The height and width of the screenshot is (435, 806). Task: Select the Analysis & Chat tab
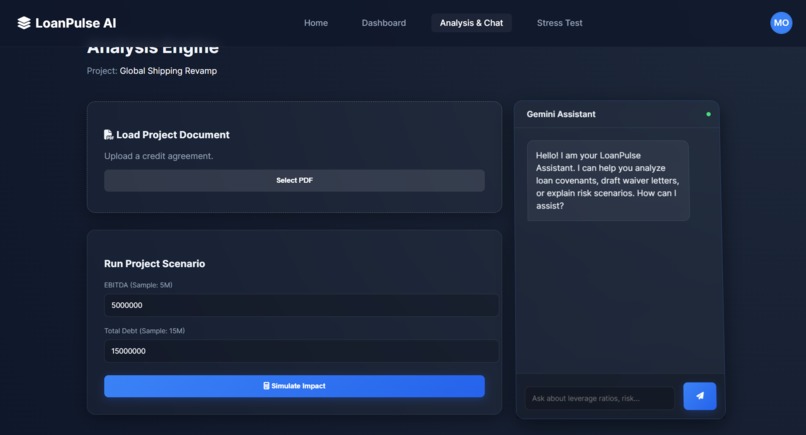pos(471,23)
